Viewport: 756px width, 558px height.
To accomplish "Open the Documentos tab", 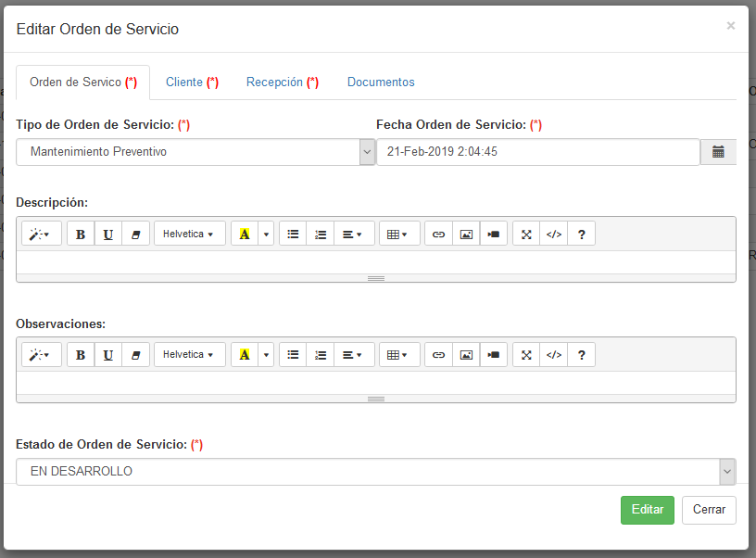I will [381, 82].
